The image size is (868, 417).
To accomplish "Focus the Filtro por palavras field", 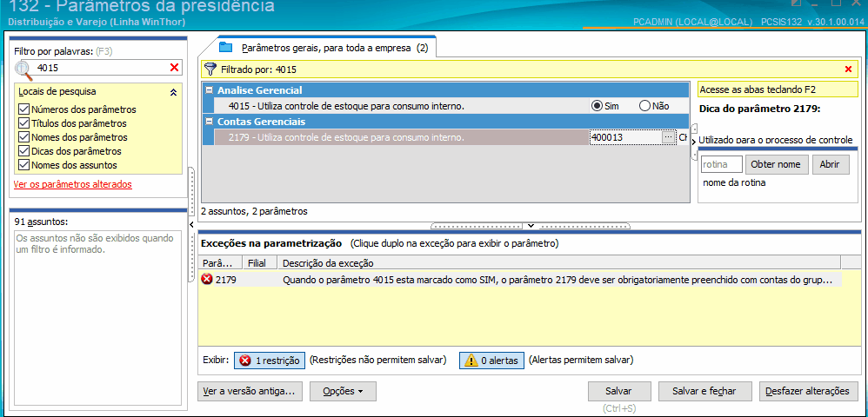I will [102, 68].
